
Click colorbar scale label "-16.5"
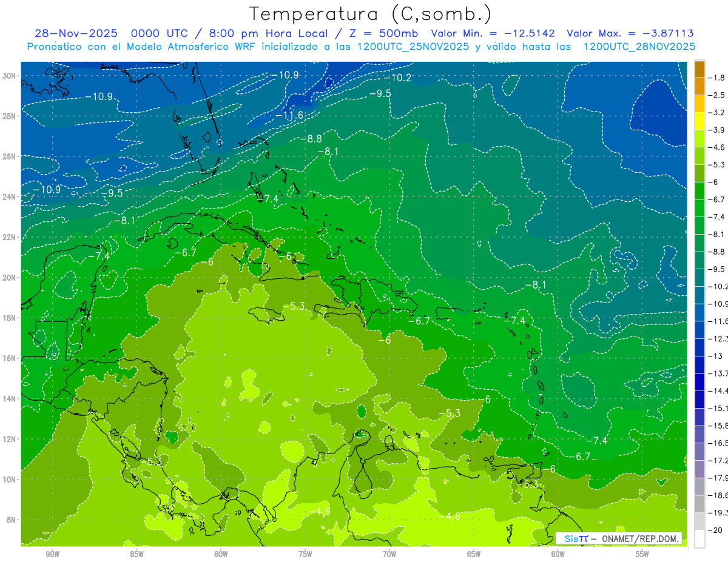(x=718, y=443)
